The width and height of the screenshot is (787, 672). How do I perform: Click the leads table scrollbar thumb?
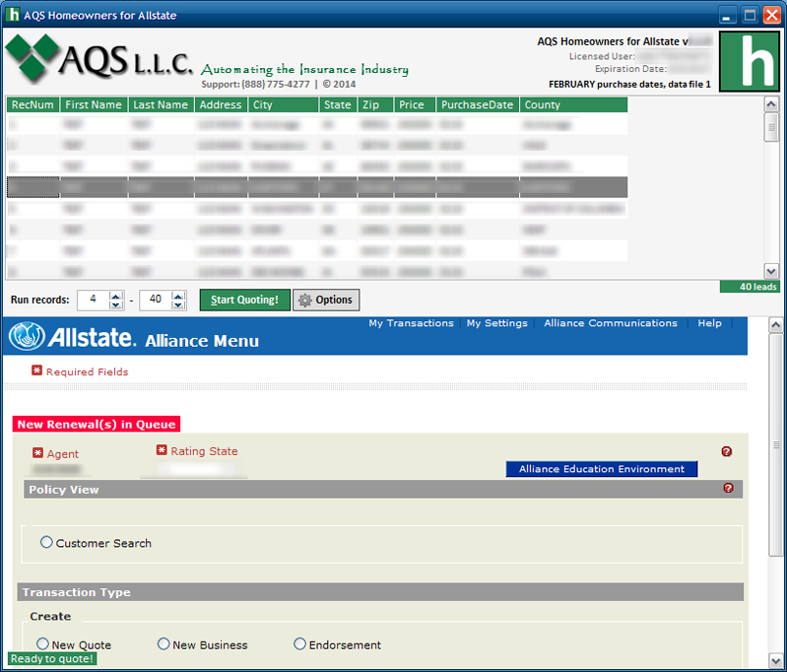click(771, 127)
